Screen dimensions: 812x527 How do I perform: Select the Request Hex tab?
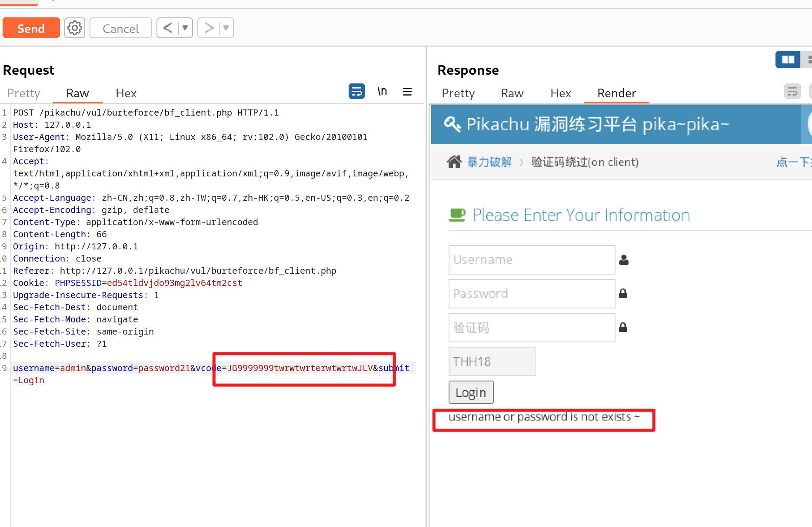(x=126, y=93)
